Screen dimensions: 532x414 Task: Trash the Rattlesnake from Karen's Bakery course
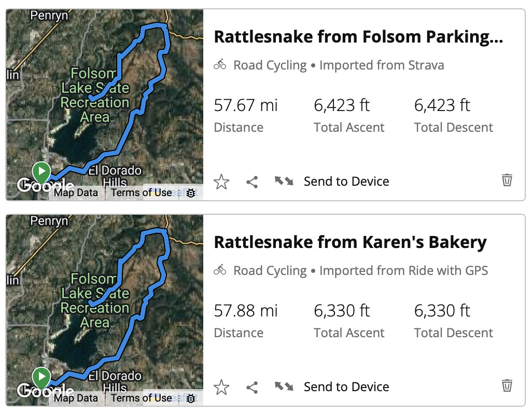507,385
